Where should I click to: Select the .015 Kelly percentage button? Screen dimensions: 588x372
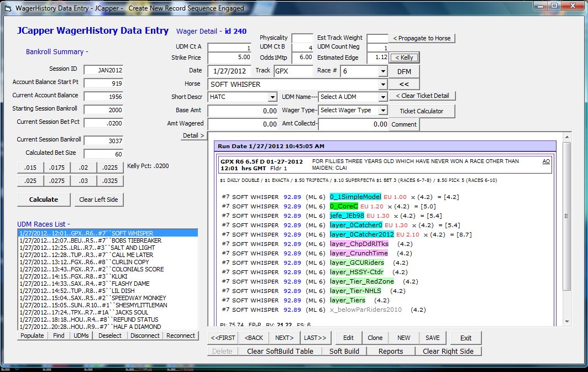tap(30, 167)
